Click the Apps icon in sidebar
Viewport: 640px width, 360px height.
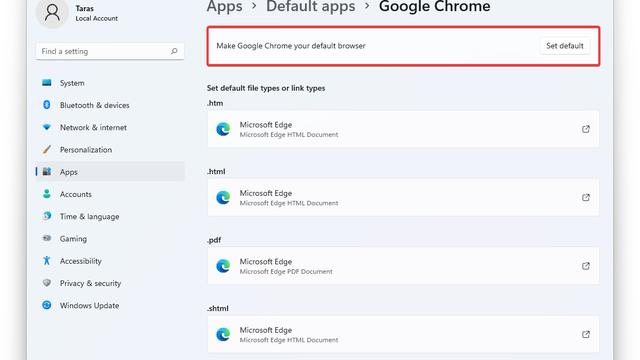click(47, 171)
